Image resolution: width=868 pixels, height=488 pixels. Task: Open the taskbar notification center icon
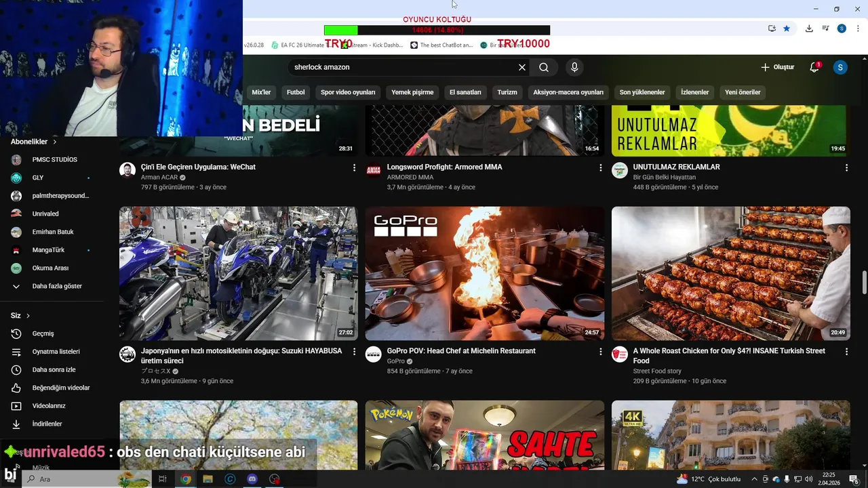(x=854, y=479)
